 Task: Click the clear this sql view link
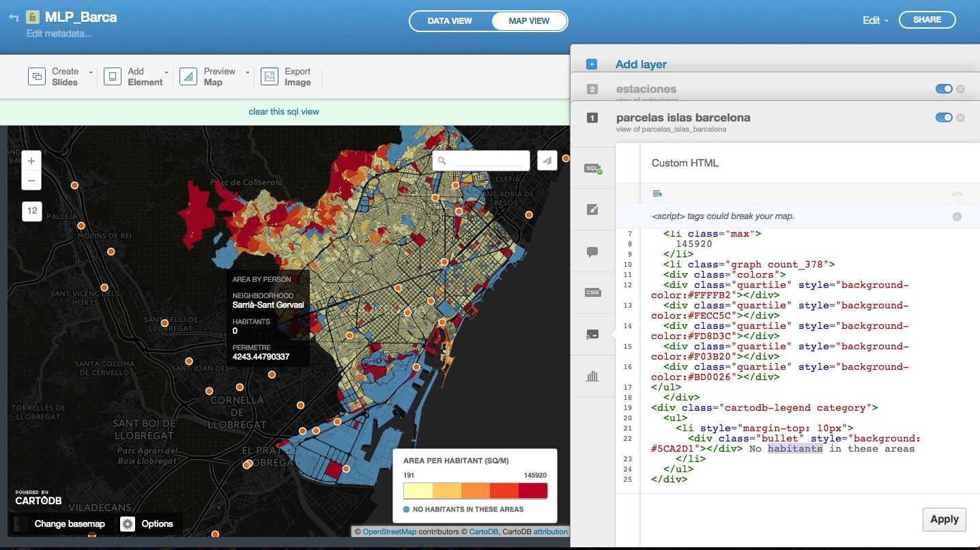pos(284,111)
